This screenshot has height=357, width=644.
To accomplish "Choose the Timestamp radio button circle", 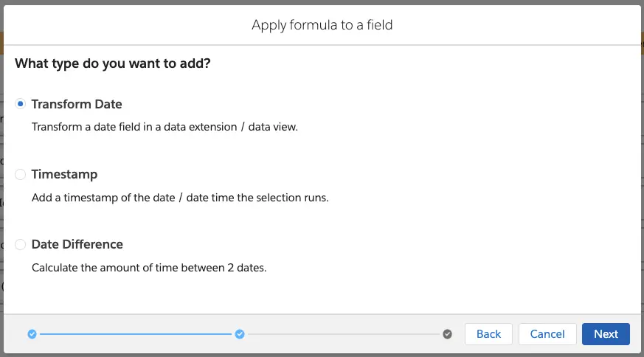I will tap(21, 175).
